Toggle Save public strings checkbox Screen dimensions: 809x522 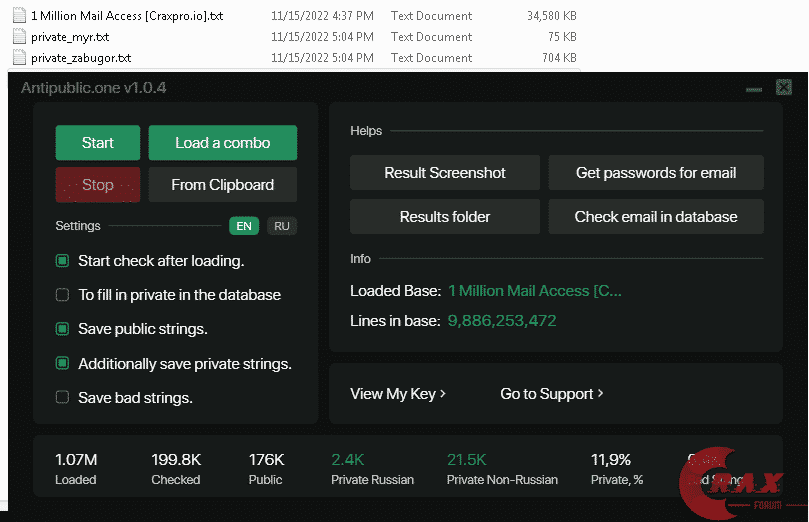pos(62,329)
